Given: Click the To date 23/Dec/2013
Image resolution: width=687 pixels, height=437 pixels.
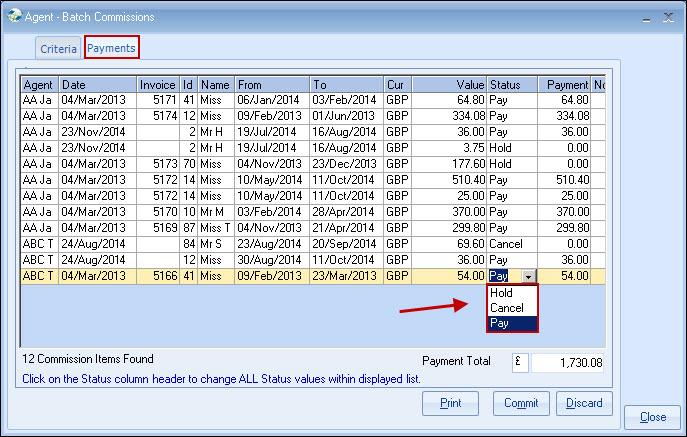Looking at the screenshot, I should (x=347, y=164).
